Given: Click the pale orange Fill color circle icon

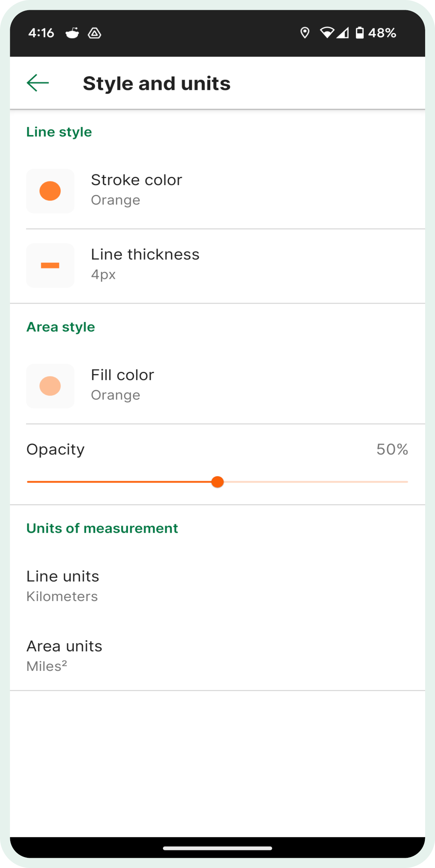Looking at the screenshot, I should tap(50, 386).
